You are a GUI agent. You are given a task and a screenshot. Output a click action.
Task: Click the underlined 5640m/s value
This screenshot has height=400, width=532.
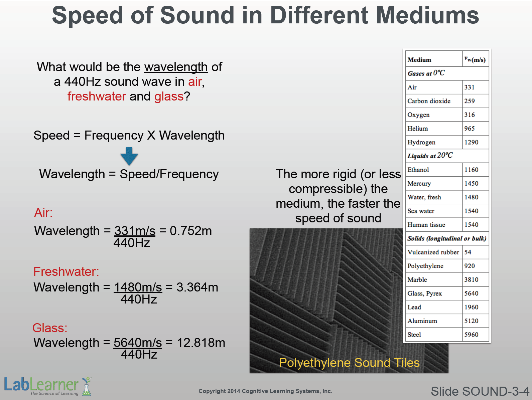(x=138, y=343)
